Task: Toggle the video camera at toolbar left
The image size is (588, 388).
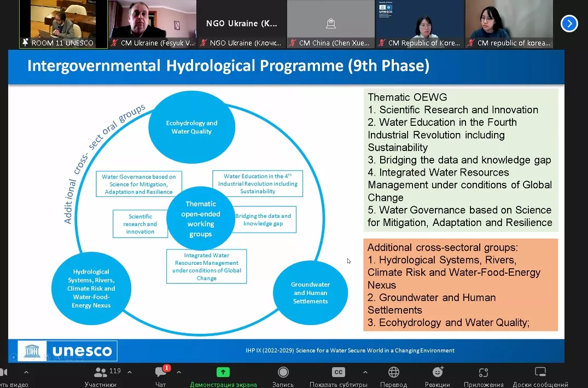Action: (x=4, y=373)
